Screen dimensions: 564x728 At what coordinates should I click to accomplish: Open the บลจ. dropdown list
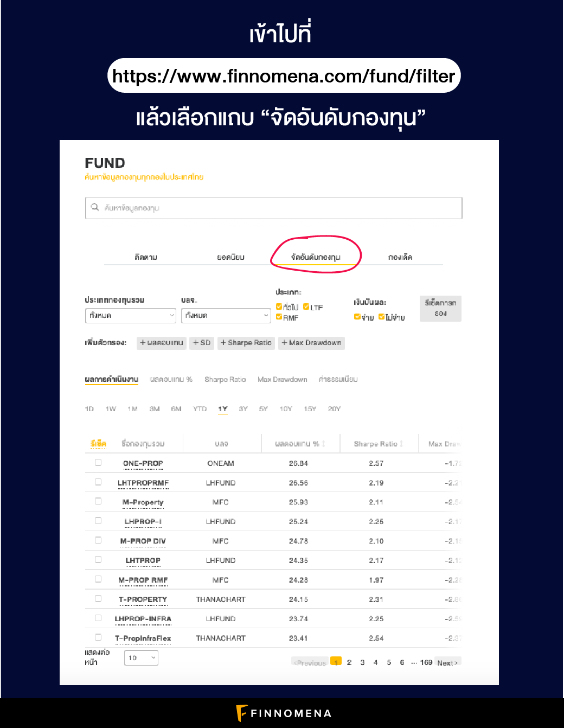pos(226,315)
